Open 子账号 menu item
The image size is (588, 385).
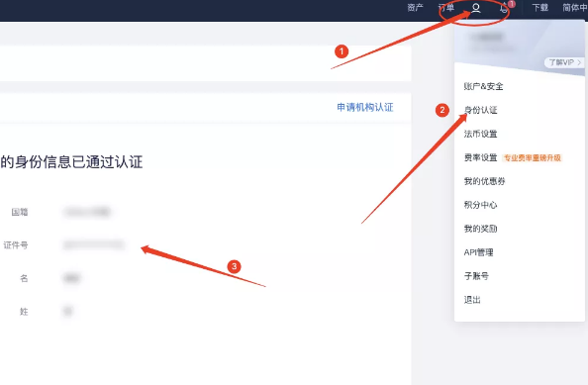coord(476,276)
